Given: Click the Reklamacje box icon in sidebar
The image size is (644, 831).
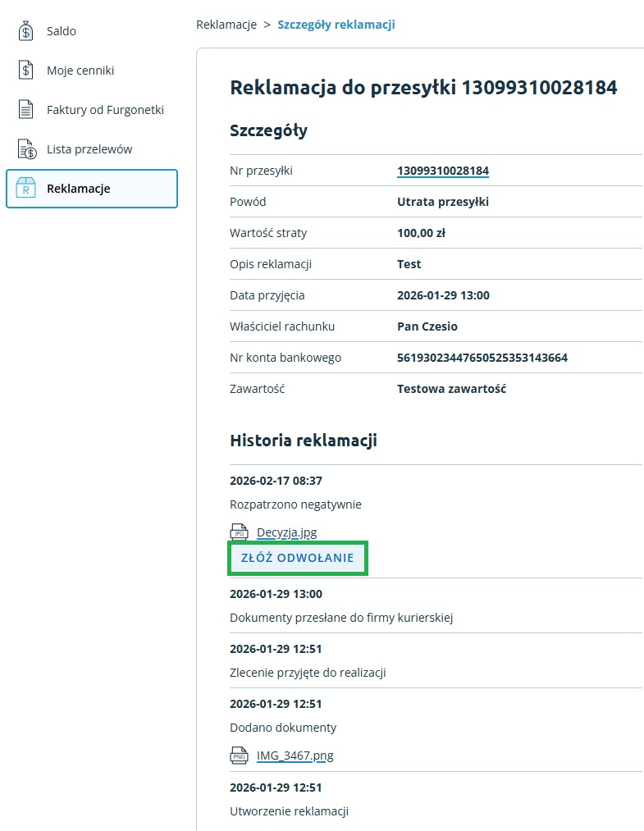Looking at the screenshot, I should click(x=26, y=189).
